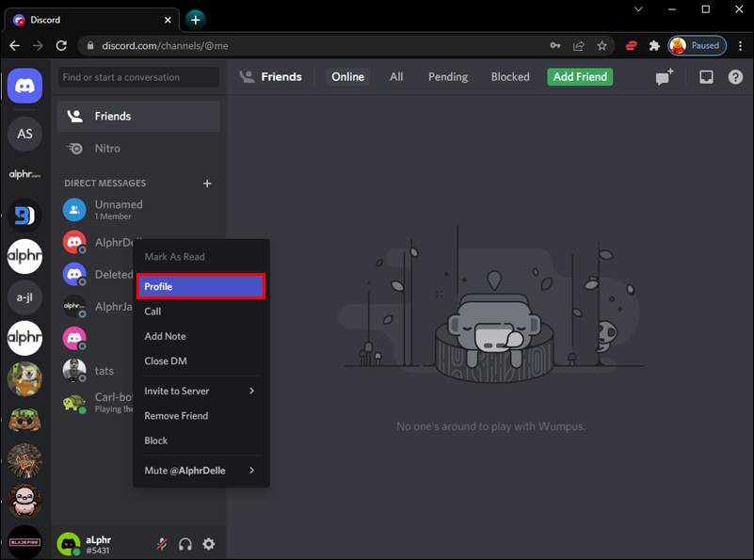The width and height of the screenshot is (754, 560).
Task: Open the browser Extensions puzzle icon
Action: coord(654,46)
